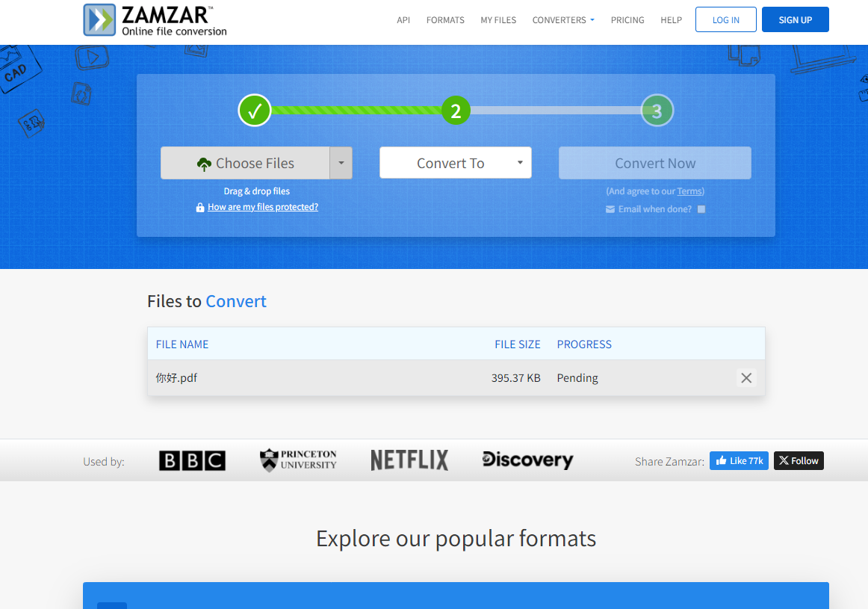Enable the Email when done checkbox
Image resolution: width=868 pixels, height=609 pixels.
click(701, 209)
